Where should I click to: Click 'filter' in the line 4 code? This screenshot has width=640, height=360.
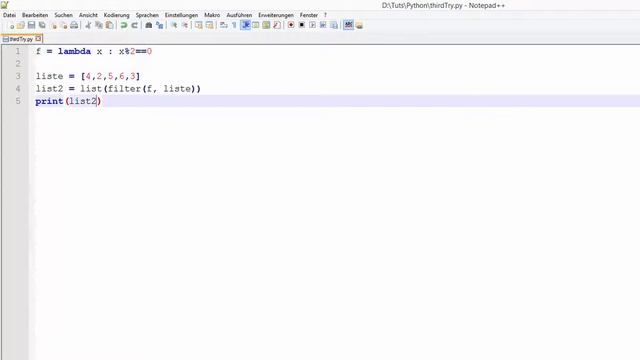(124, 89)
